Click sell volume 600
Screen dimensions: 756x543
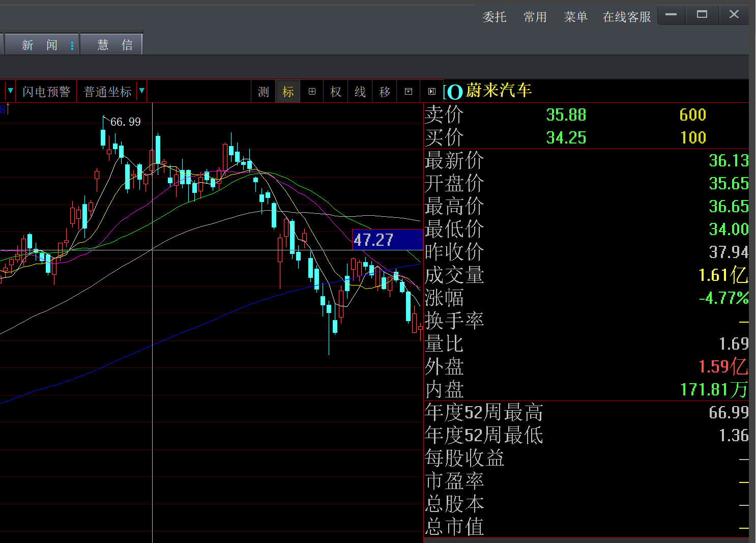[x=693, y=115]
